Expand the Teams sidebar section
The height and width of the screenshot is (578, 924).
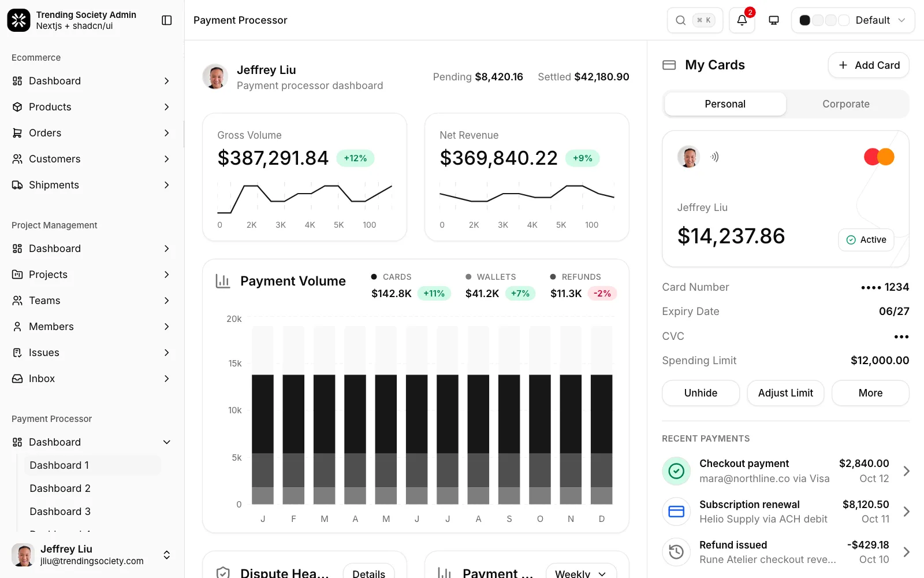pyautogui.click(x=166, y=301)
